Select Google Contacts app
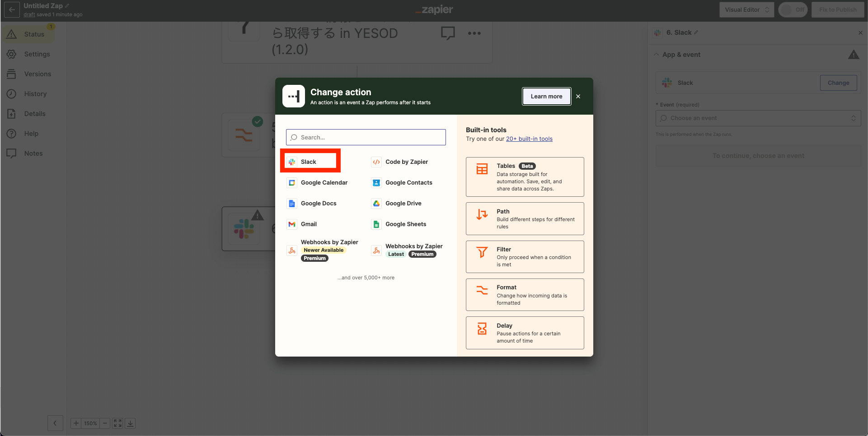The image size is (868, 436). click(402, 182)
